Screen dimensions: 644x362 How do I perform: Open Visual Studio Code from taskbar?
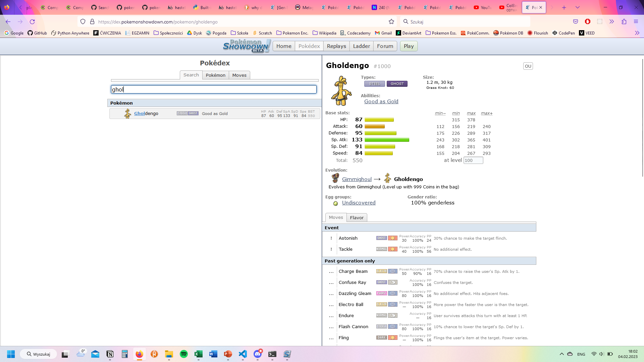(243, 354)
